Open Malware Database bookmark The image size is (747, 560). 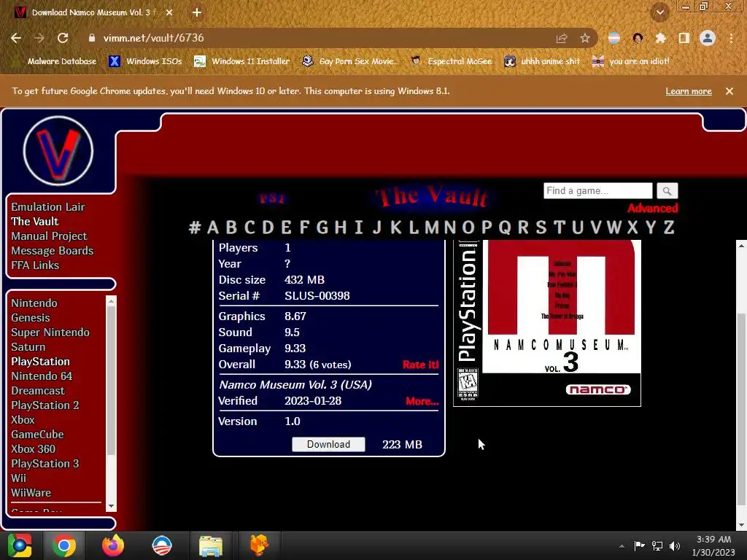coord(56,61)
